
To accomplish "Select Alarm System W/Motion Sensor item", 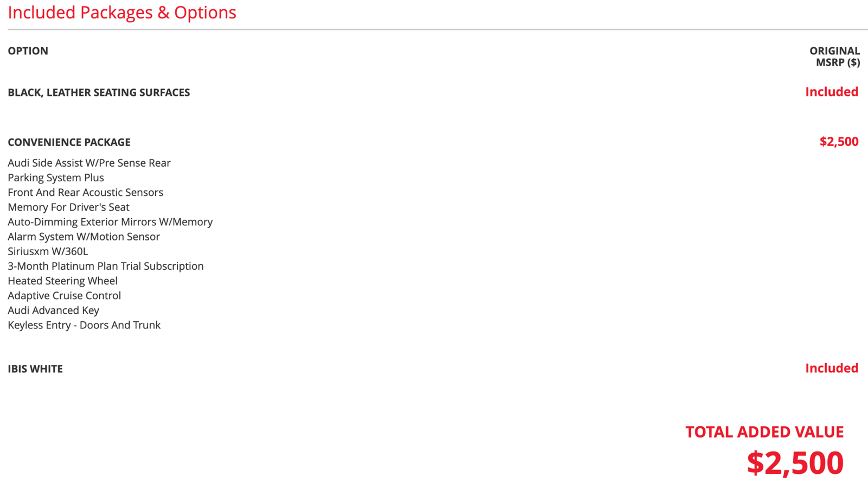I will [x=84, y=237].
